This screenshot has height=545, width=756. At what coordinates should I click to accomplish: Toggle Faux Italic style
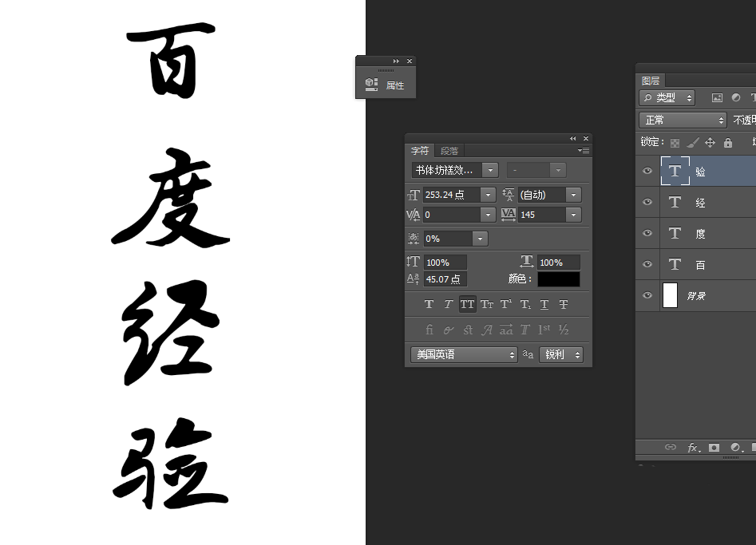tap(448, 304)
